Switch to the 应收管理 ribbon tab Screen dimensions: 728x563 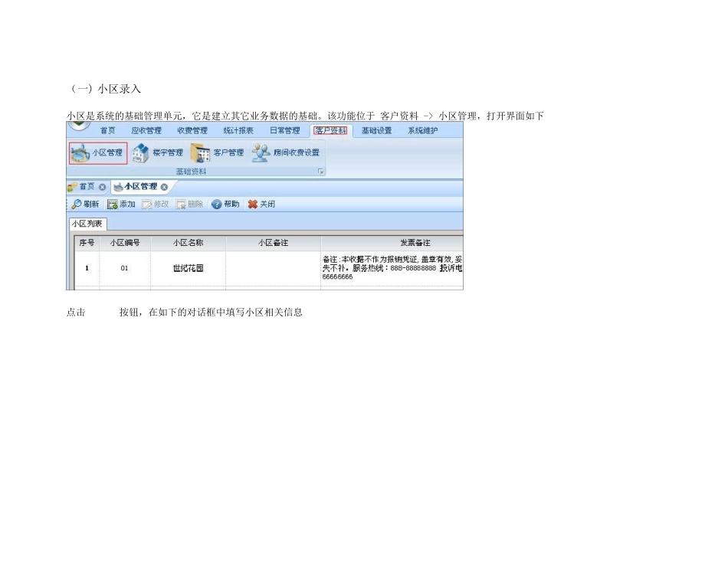point(146,131)
